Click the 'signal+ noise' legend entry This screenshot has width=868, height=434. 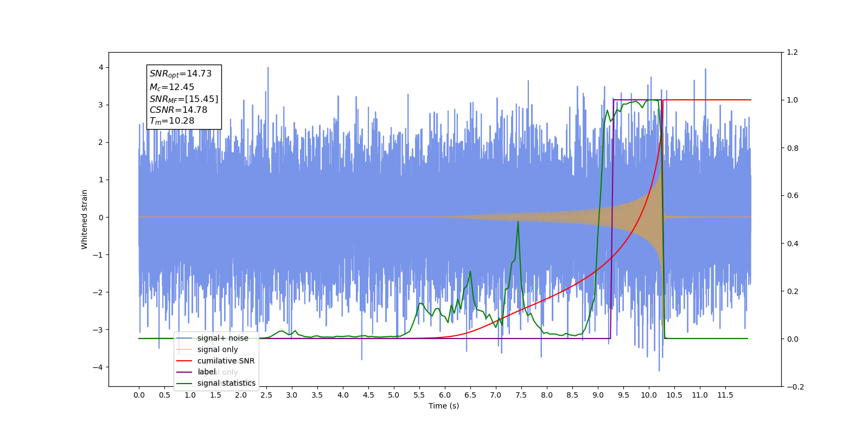coord(222,338)
